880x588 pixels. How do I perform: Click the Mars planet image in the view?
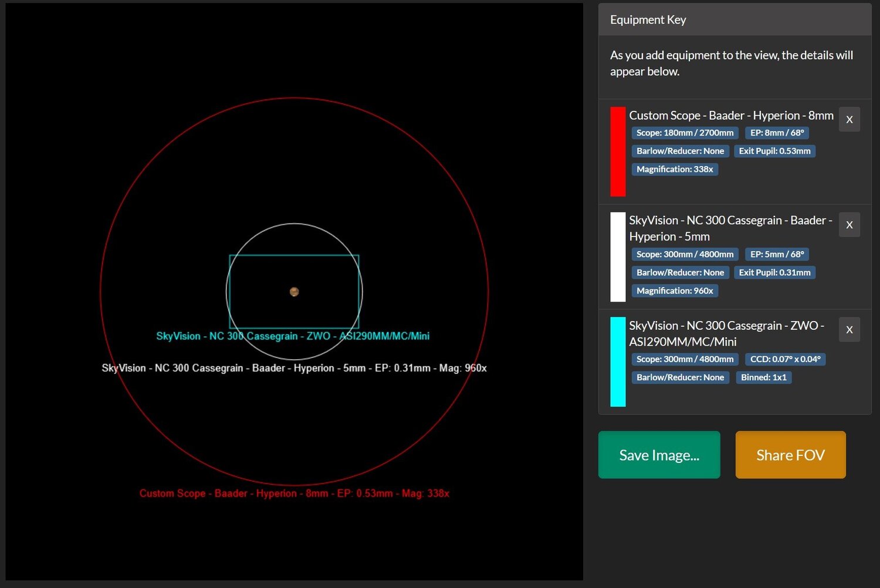(295, 292)
